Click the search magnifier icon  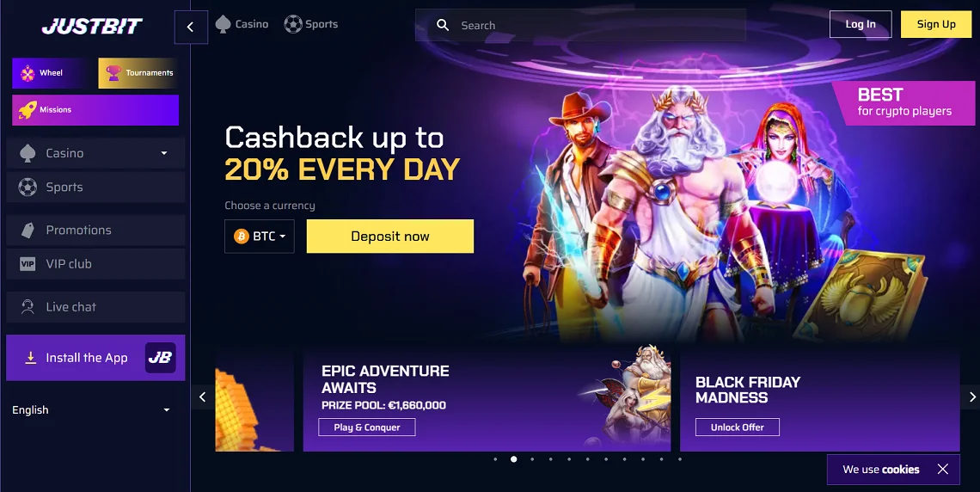pyautogui.click(x=443, y=25)
